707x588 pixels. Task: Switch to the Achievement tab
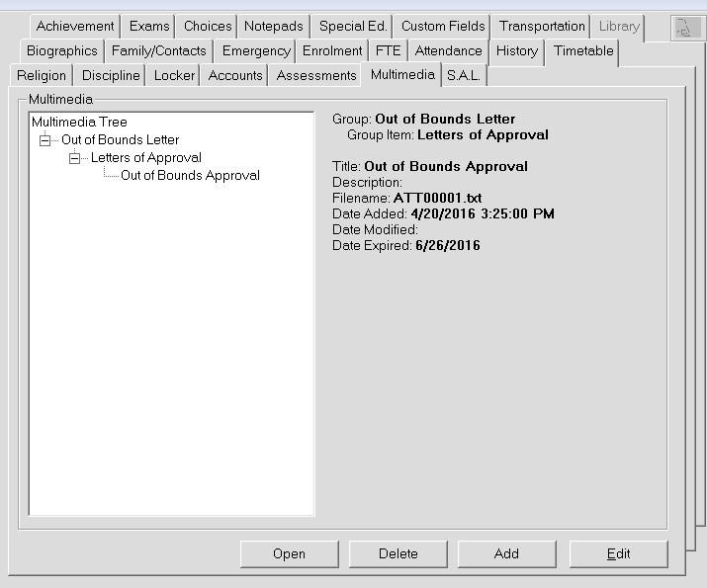(75, 27)
